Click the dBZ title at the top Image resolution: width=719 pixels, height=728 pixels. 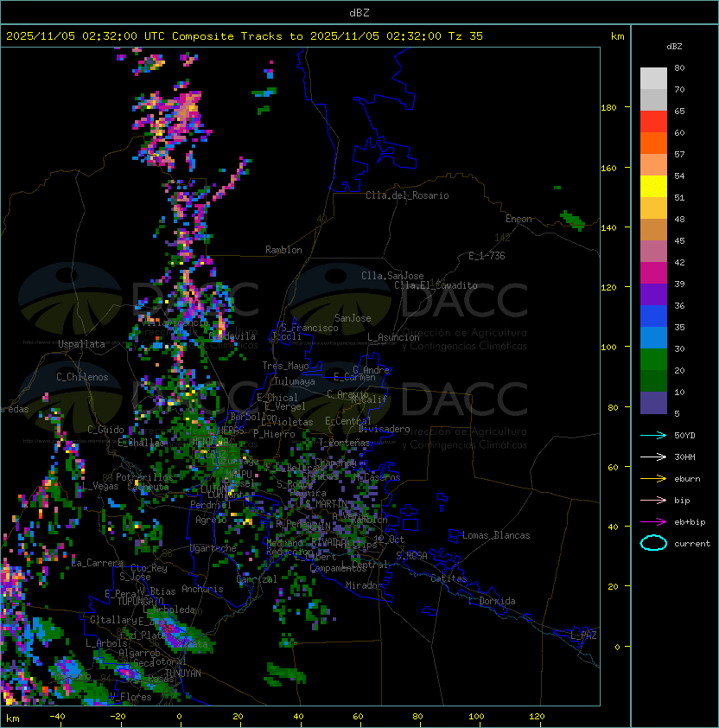point(359,12)
